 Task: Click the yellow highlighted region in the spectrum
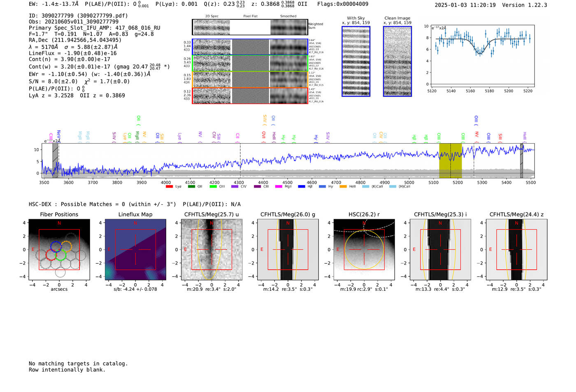pos(451,161)
